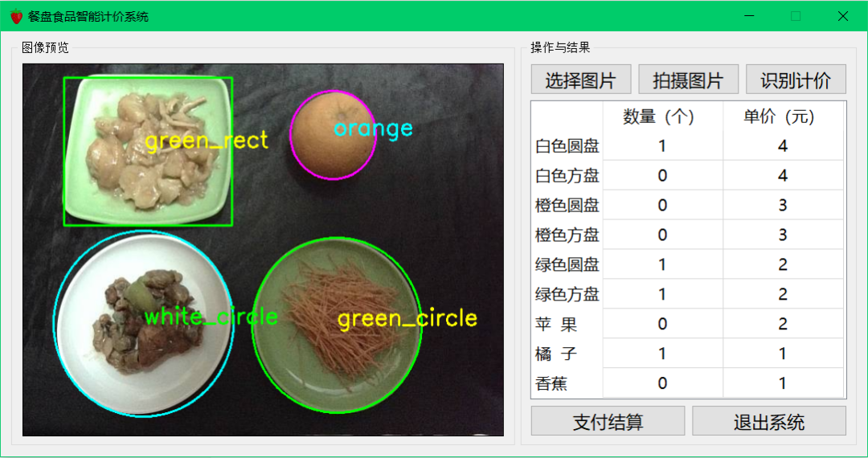The width and height of the screenshot is (868, 458).
Task: Click the detected orange in the preview
Action: pyautogui.click(x=333, y=135)
